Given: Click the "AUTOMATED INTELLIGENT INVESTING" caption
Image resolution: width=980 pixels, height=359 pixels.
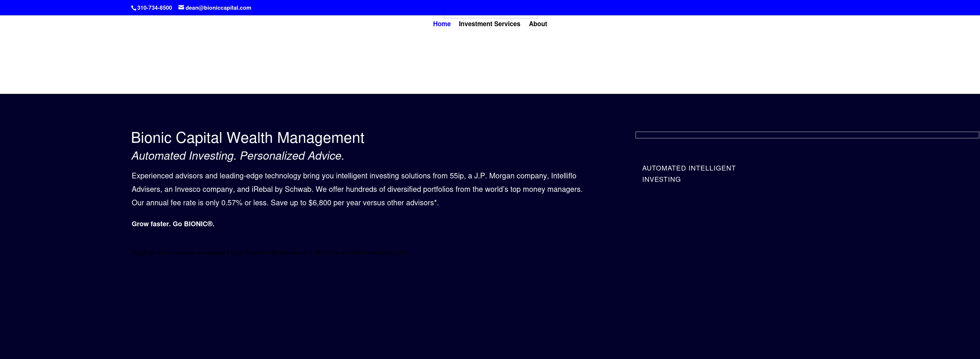Looking at the screenshot, I should 689,174.
